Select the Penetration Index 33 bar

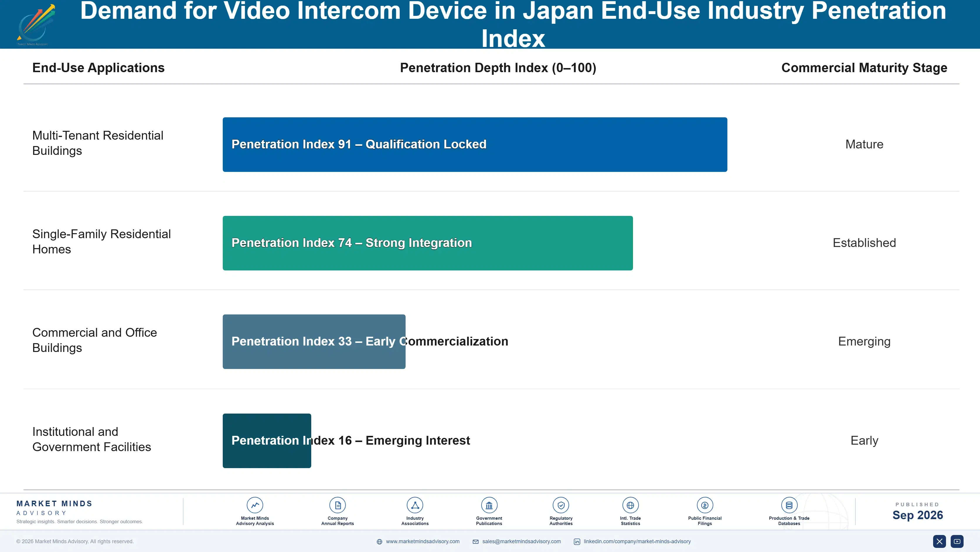(x=314, y=341)
